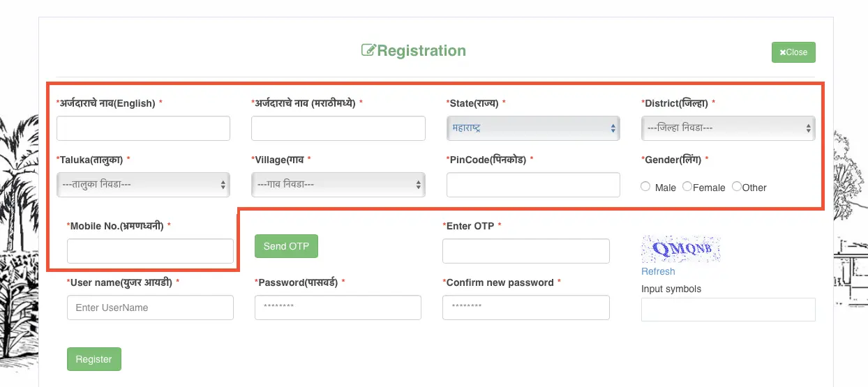Close the registration form

(793, 52)
